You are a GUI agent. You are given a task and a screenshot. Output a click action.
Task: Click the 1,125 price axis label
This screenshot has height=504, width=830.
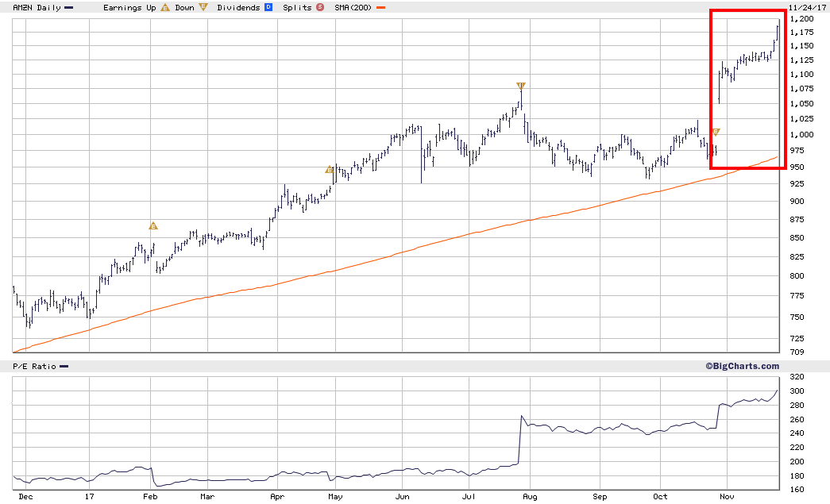(802, 60)
